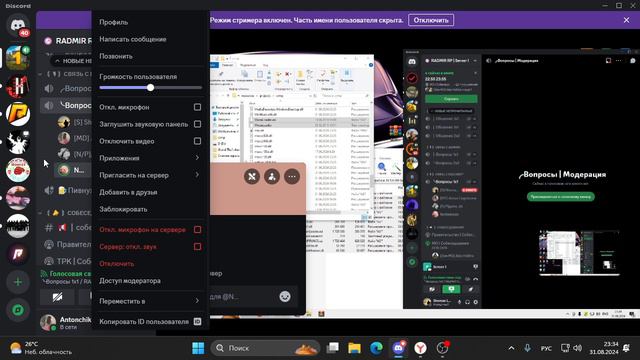This screenshot has width=640, height=360.
Task: Tick the Заглушить звуковую панель checkbox
Action: (197, 124)
